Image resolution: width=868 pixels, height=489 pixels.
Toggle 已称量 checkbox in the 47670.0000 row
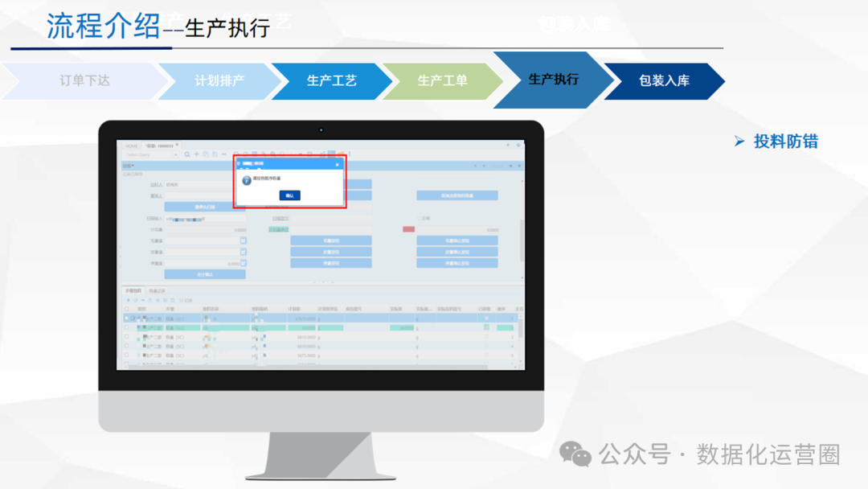click(x=486, y=318)
